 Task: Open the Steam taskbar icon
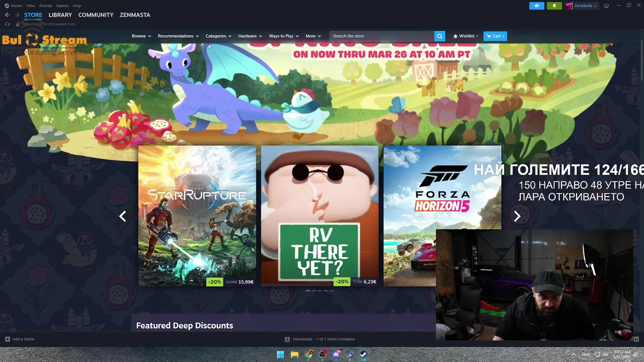[x=363, y=354]
